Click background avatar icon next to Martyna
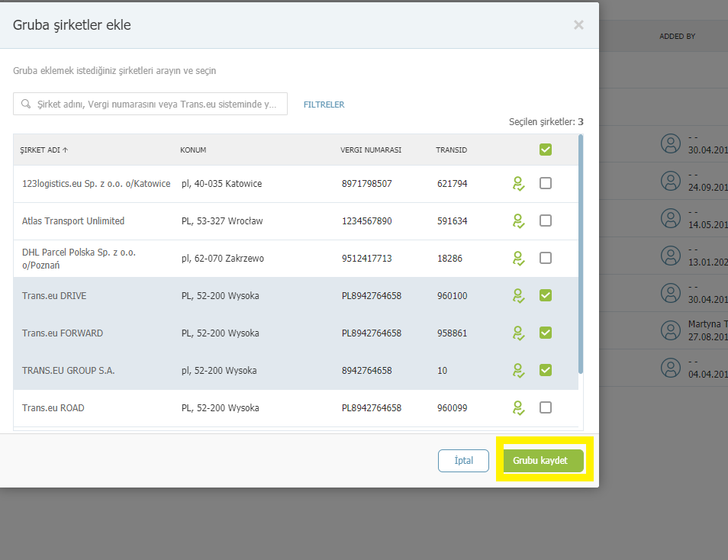 point(671,330)
